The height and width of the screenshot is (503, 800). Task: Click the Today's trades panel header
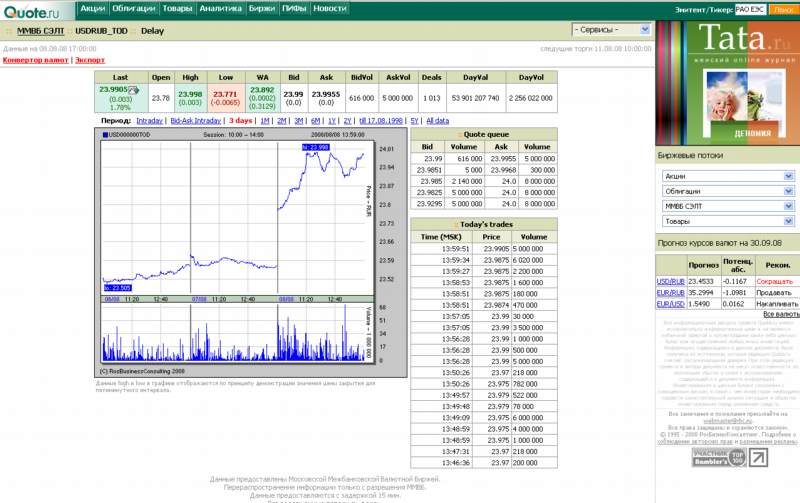484,224
